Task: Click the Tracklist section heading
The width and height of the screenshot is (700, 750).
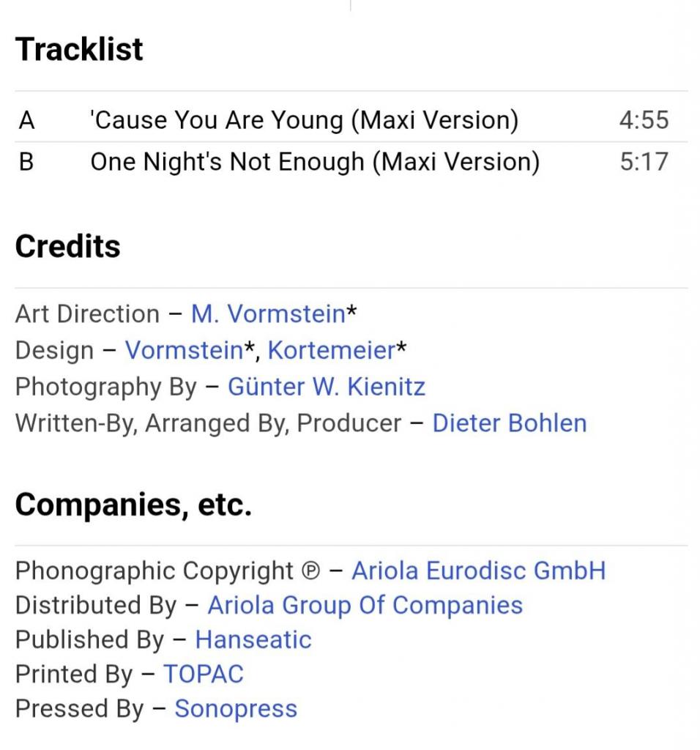Action: pyautogui.click(x=79, y=49)
